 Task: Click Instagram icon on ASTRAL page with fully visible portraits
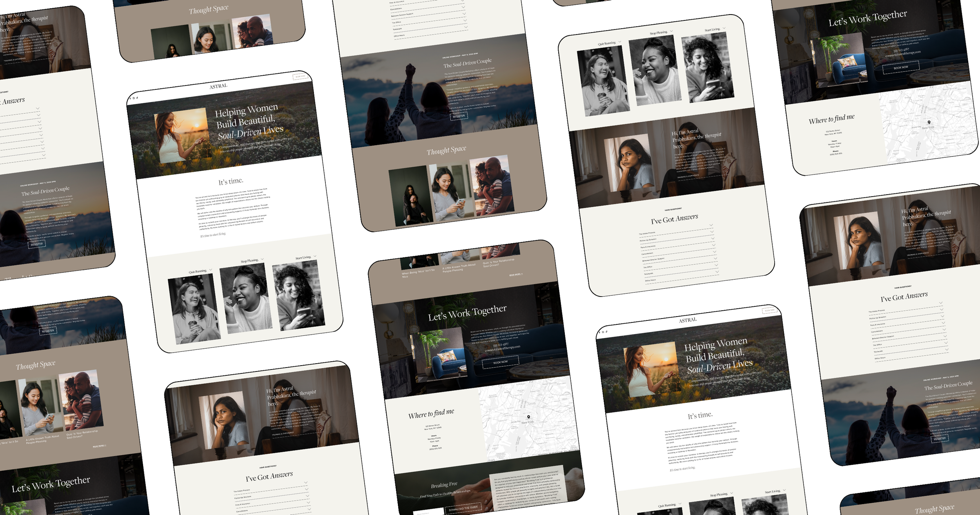point(134,98)
